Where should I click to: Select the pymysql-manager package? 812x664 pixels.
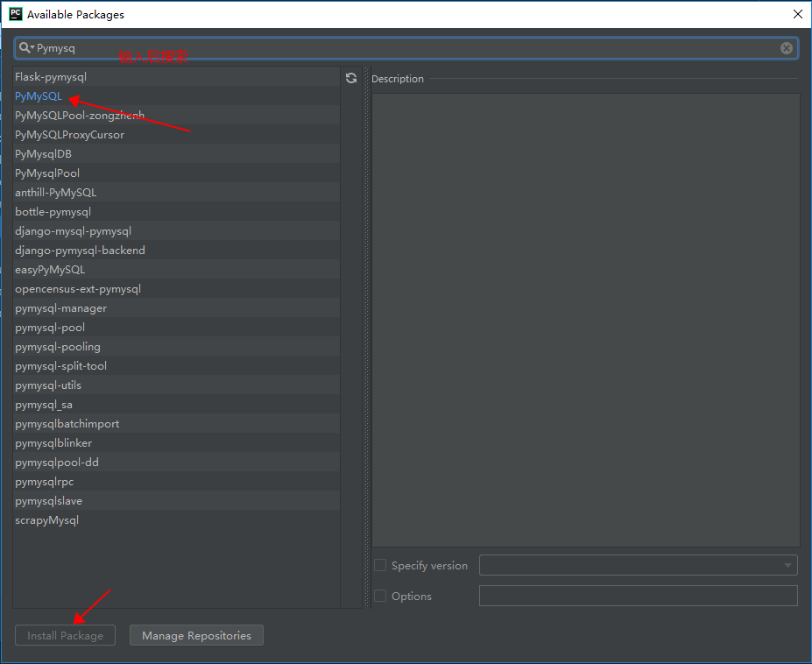click(x=177, y=308)
